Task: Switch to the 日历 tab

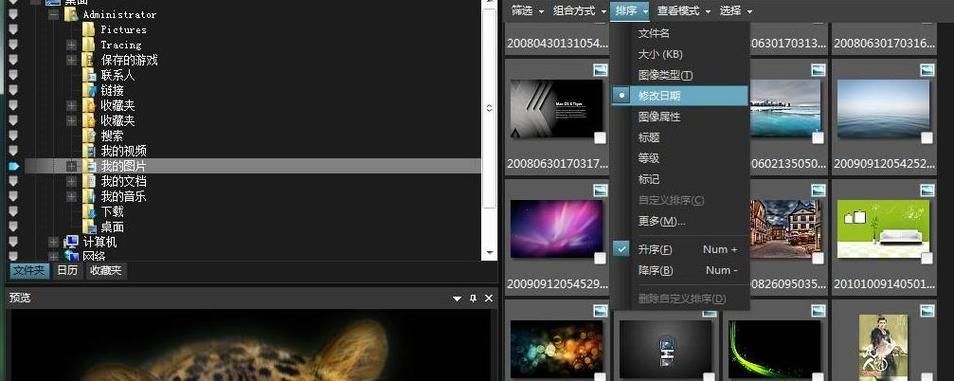Action: (x=68, y=270)
